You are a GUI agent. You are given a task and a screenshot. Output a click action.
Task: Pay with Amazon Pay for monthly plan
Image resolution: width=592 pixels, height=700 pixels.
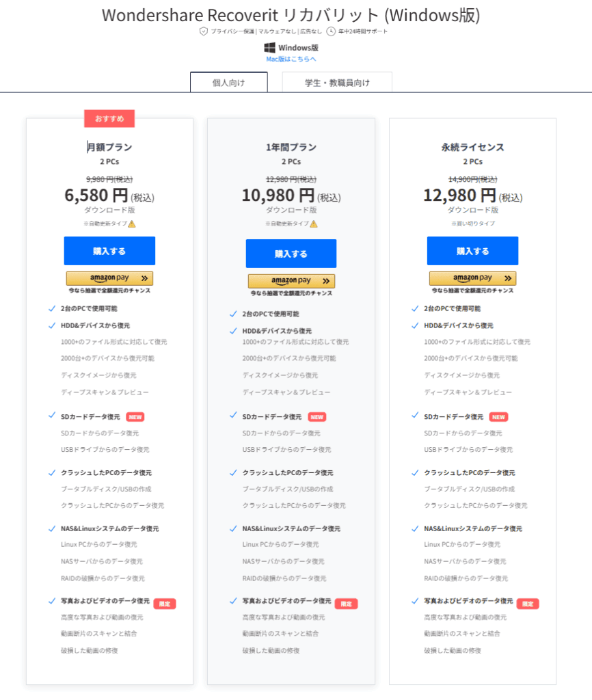[x=109, y=278]
